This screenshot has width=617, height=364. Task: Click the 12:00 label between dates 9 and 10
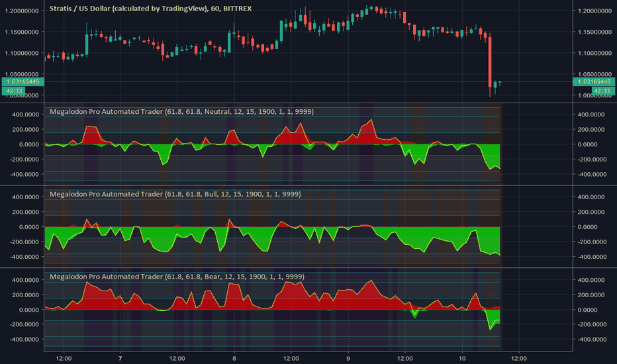coord(405,359)
